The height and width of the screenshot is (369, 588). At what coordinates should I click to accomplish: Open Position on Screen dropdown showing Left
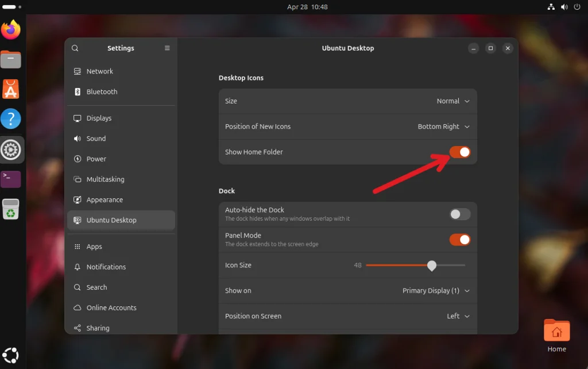(458, 316)
